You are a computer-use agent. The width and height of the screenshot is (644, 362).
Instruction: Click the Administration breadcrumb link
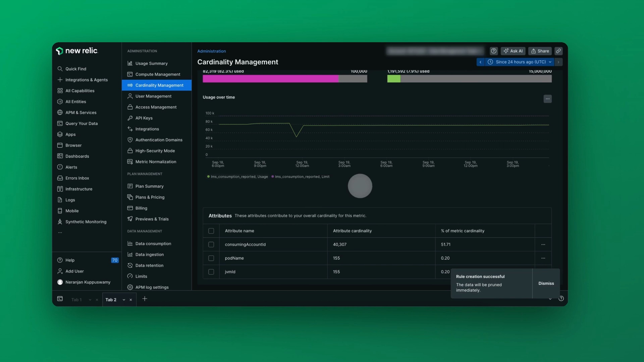pos(211,51)
